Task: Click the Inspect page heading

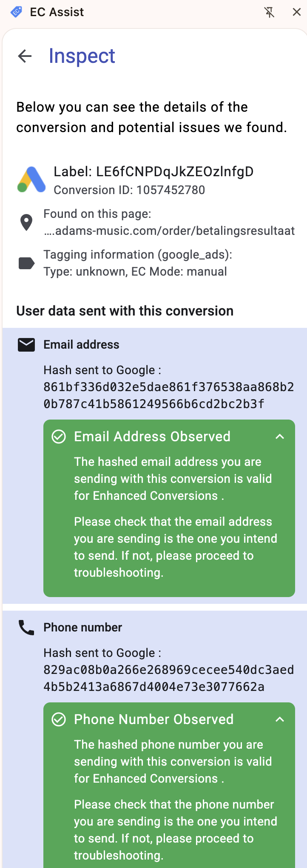Action: (x=82, y=56)
